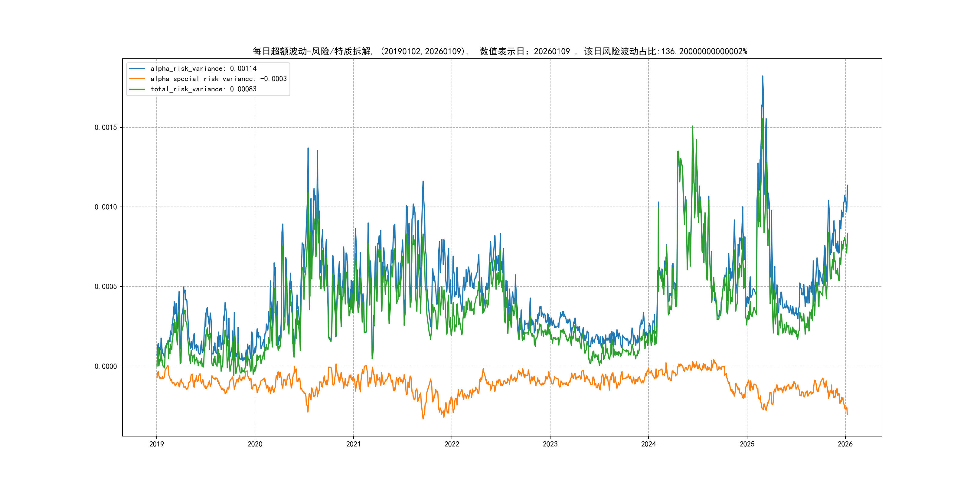
Task: Click the 0.0015 y-axis label
Action: coord(106,127)
